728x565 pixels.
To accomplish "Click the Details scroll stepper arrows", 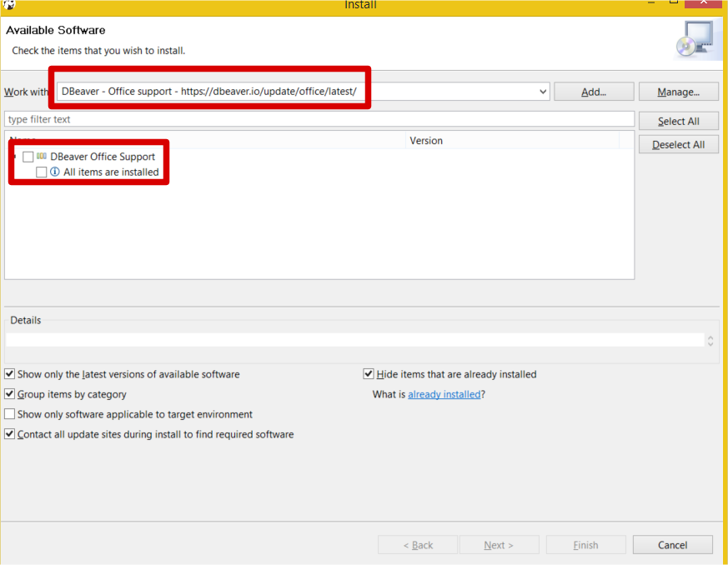I will coord(710,341).
